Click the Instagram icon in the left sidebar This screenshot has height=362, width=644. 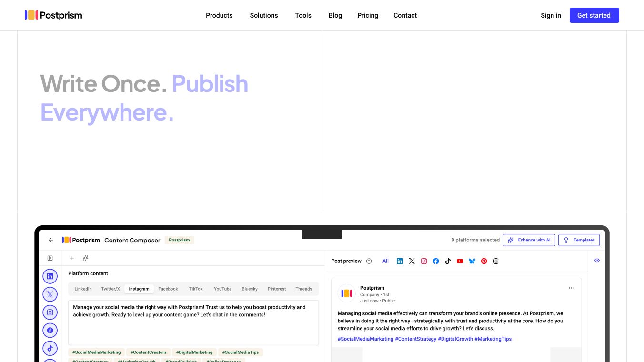[50, 312]
